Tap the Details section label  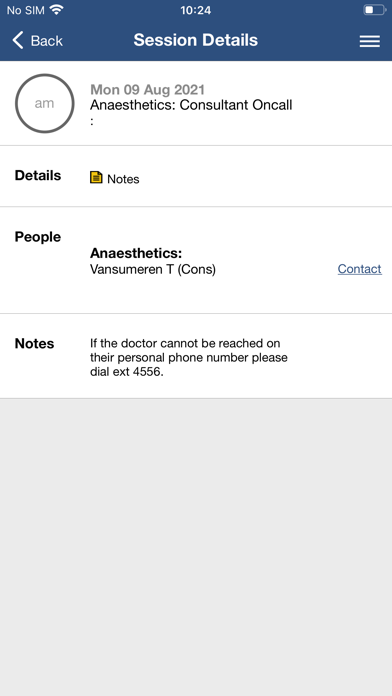click(38, 175)
